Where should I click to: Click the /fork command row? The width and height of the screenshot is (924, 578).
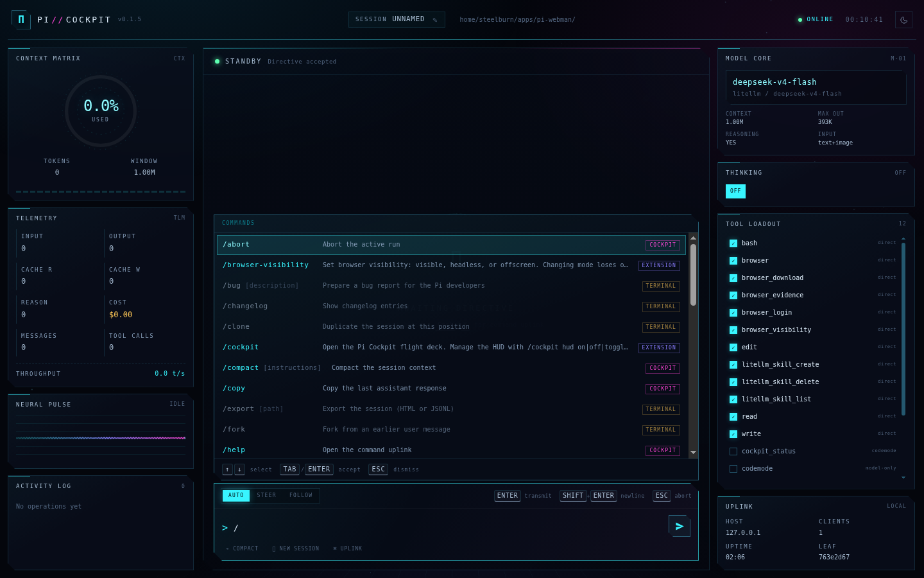click(451, 430)
